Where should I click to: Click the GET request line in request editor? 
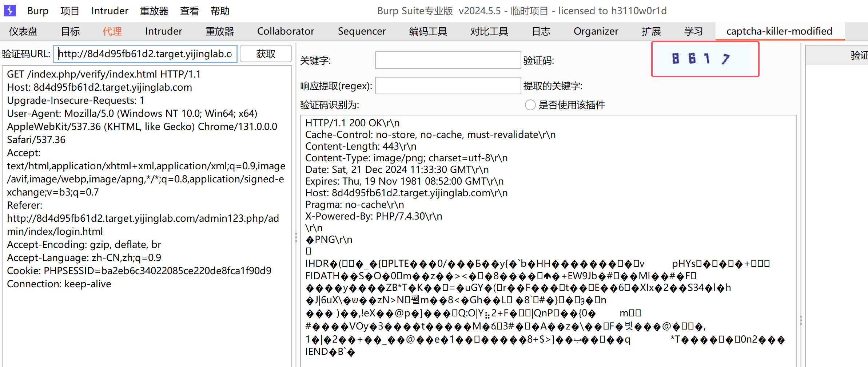coord(104,74)
